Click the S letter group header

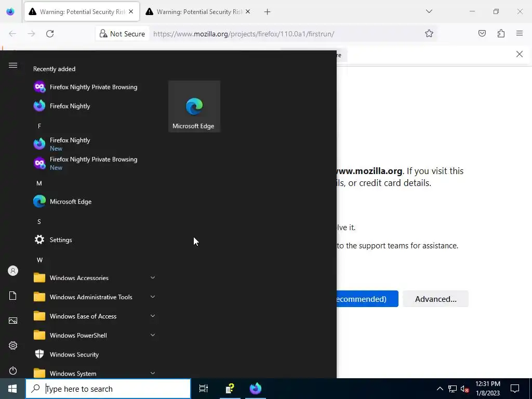pyautogui.click(x=39, y=222)
